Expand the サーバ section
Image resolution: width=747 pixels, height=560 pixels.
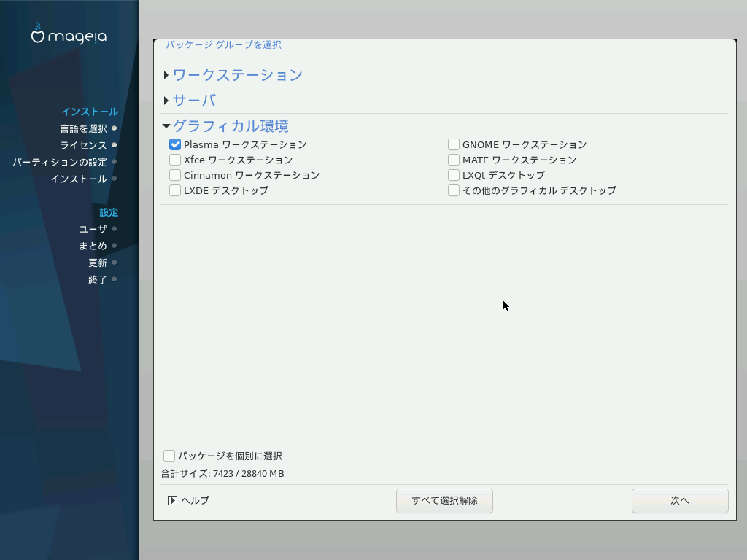click(166, 101)
